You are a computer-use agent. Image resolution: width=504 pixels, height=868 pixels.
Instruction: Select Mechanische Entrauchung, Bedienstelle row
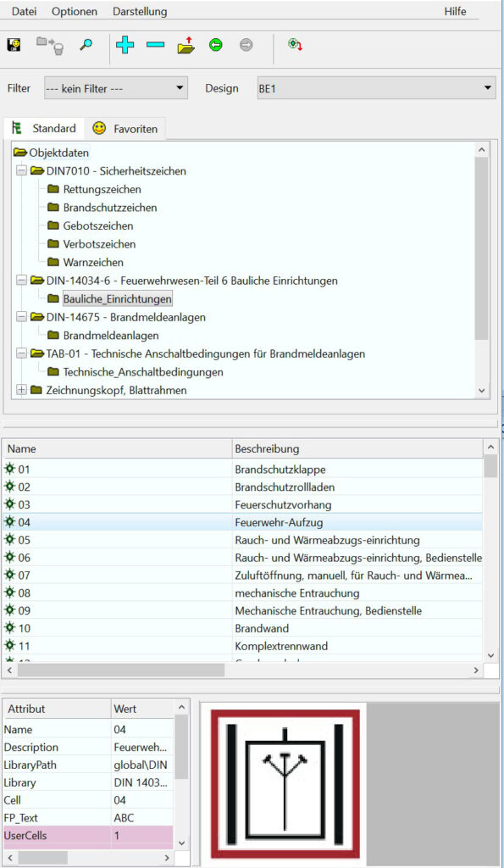tap(242, 610)
